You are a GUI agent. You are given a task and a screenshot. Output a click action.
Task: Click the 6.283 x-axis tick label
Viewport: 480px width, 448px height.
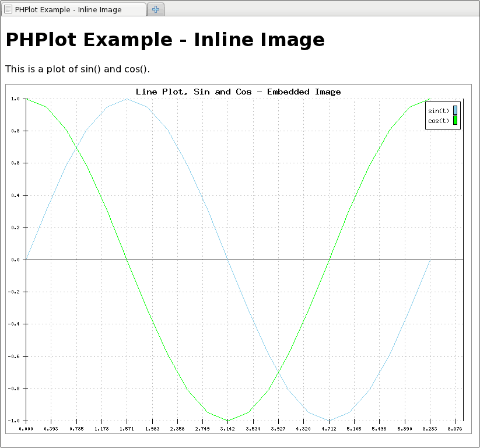coord(429,429)
